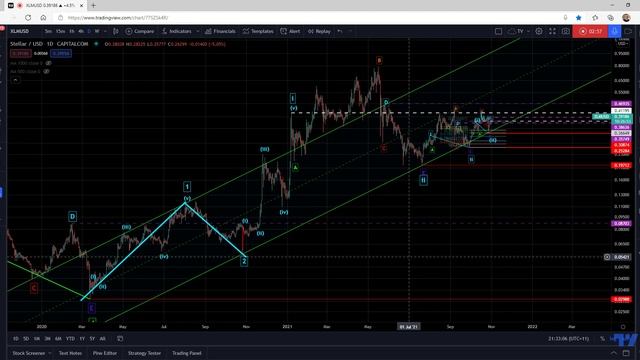Stop the red recording timer button
Screen dimensions: 640x360
(x=590, y=31)
